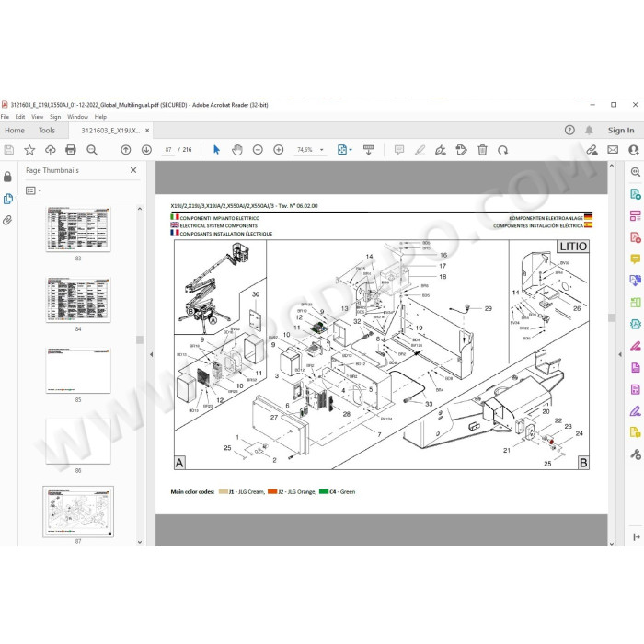644x644 pixels.
Task: Upload file to cloud icon
Action: tap(50, 150)
